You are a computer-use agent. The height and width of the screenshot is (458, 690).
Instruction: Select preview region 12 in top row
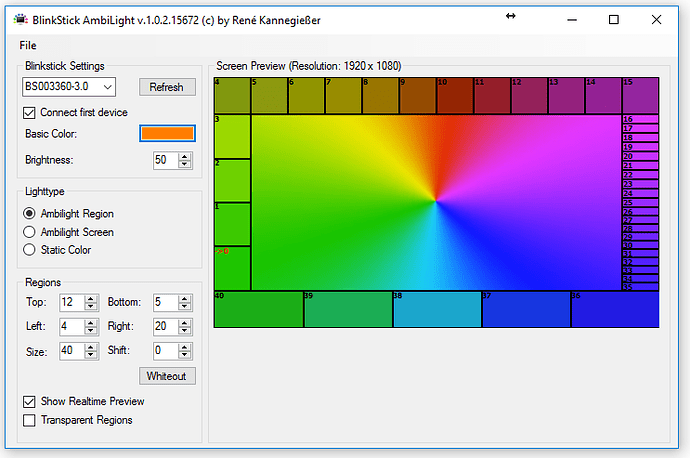[x=529, y=95]
